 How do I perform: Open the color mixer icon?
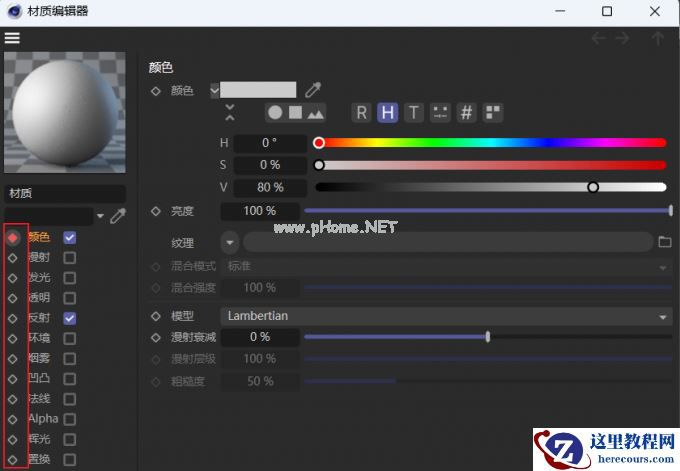440,113
